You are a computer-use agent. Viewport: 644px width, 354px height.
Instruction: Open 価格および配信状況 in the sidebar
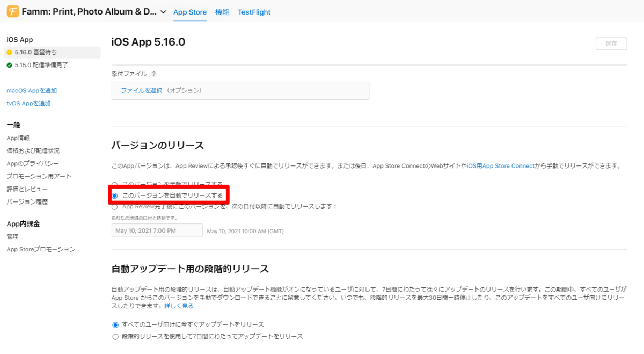(33, 151)
